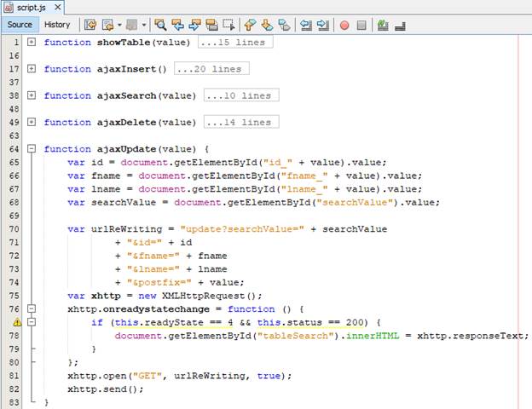
Task: Click the "&postfix=" string on line 74
Action: point(159,283)
